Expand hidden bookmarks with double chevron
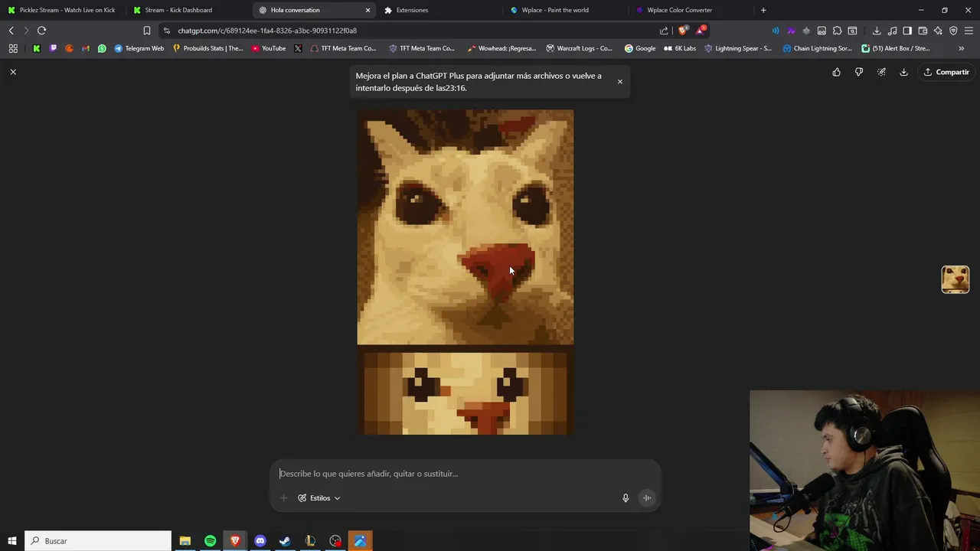 point(962,48)
